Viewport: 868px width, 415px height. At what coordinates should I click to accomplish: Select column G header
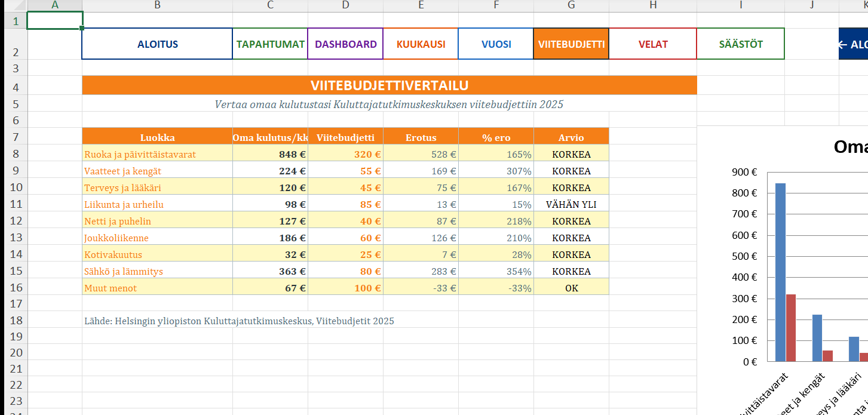[x=571, y=5]
